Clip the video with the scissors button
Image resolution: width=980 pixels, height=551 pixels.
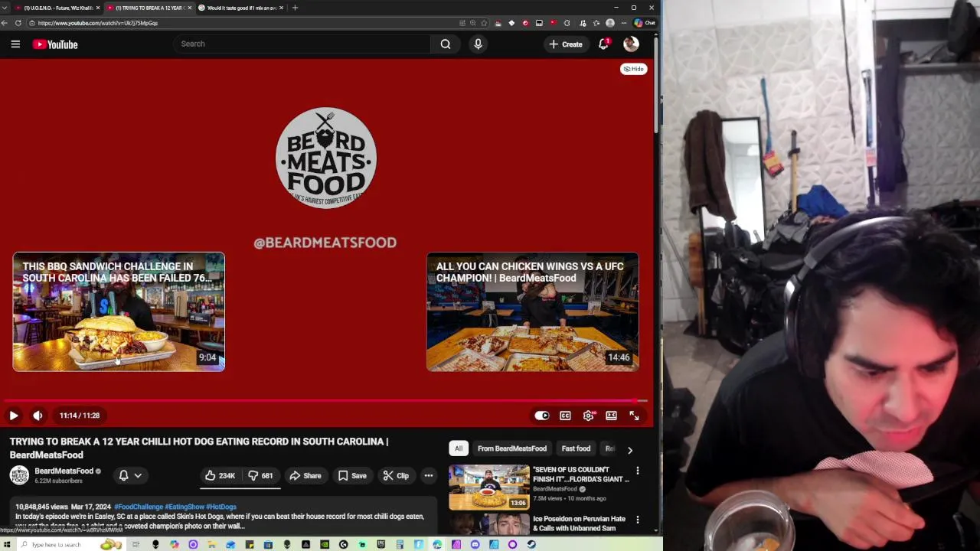[x=396, y=476]
